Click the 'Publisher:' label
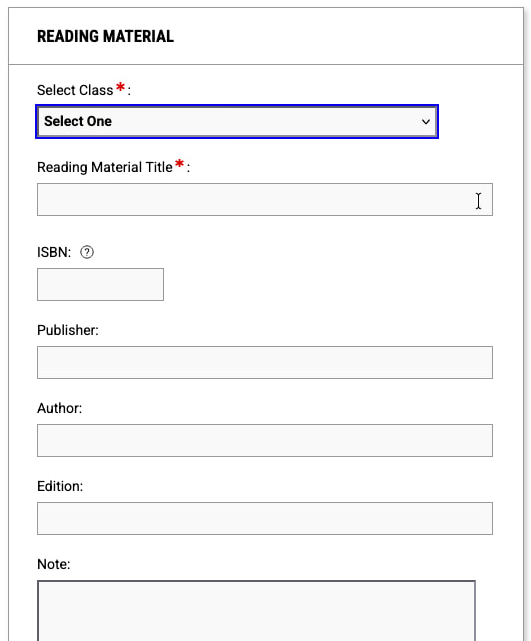 coord(68,330)
